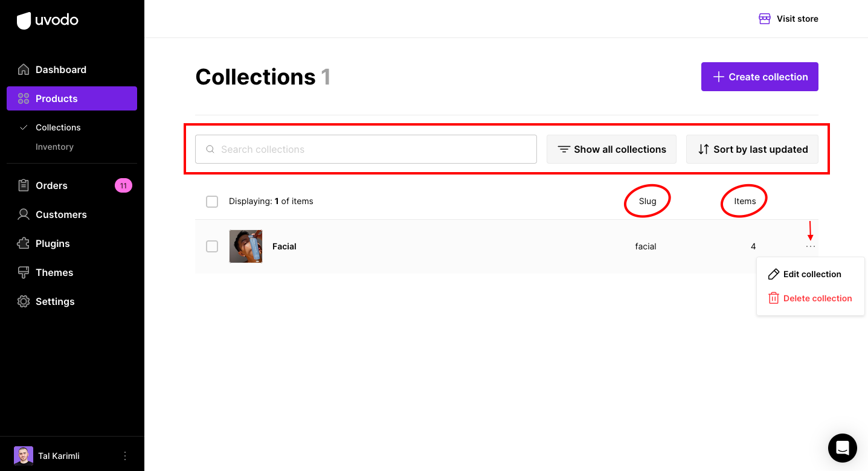
Task: Toggle the select-all items checkbox
Action: 212,201
